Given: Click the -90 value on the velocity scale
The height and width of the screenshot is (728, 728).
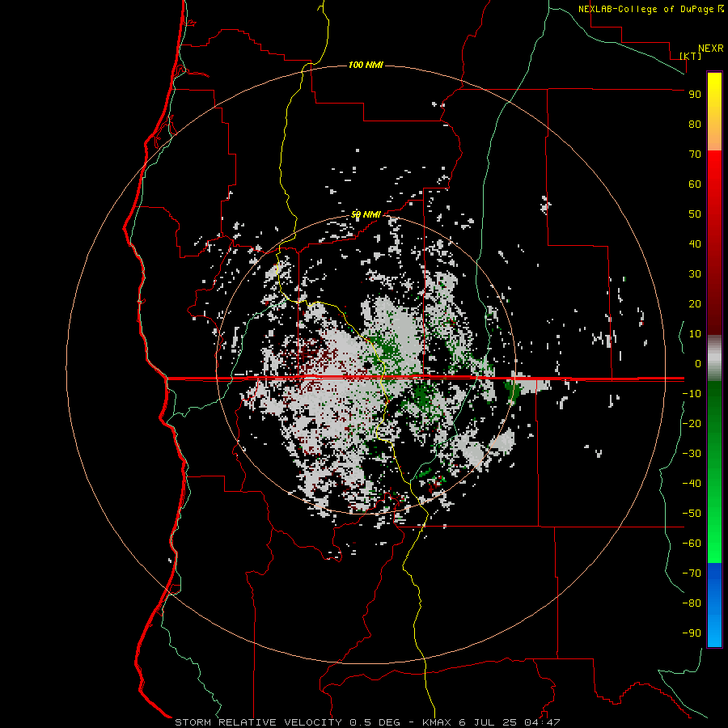Looking at the screenshot, I should tap(692, 633).
